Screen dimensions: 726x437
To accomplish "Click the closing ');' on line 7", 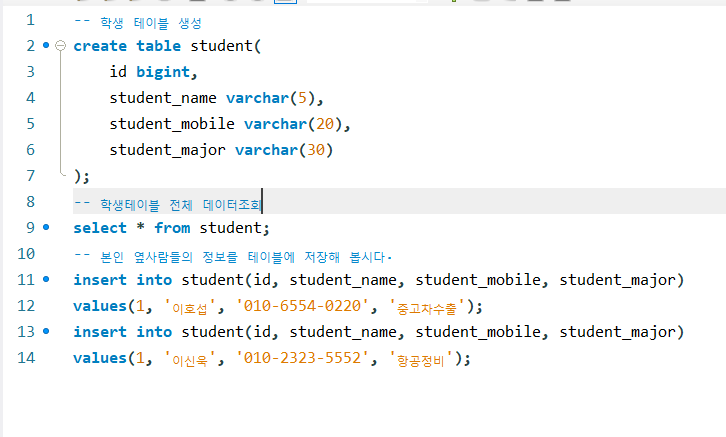I will tap(81, 176).
